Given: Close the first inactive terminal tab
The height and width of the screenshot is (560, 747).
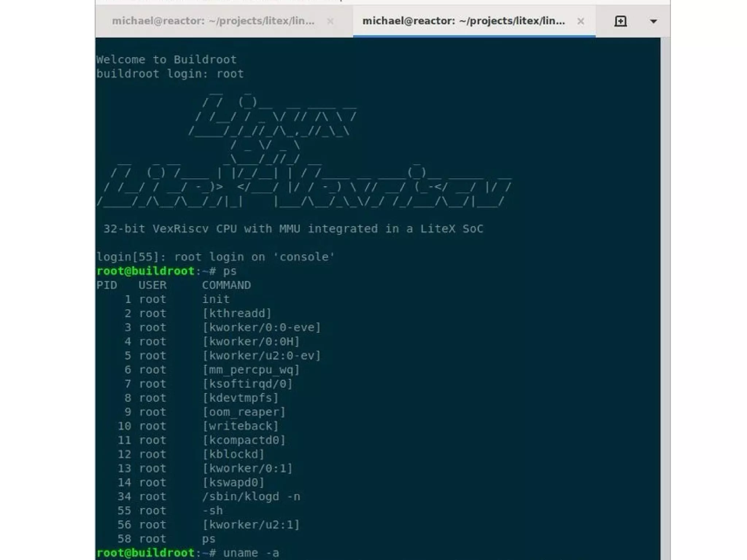Looking at the screenshot, I should tap(330, 22).
